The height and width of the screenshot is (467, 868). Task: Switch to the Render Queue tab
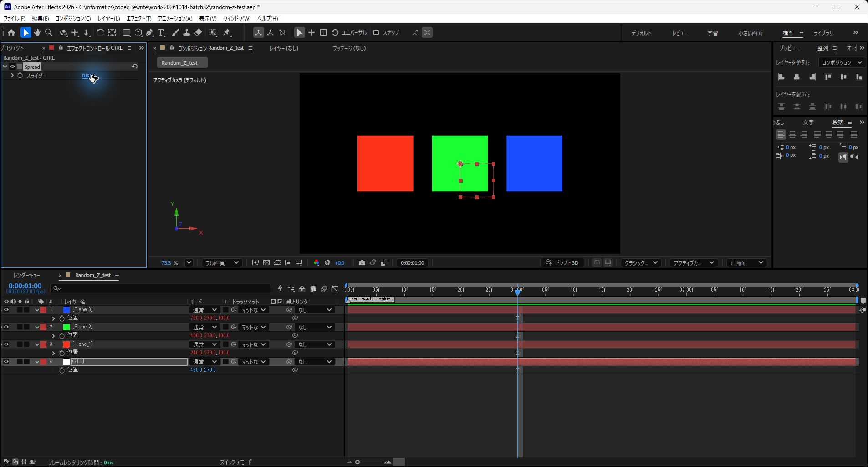pyautogui.click(x=27, y=276)
